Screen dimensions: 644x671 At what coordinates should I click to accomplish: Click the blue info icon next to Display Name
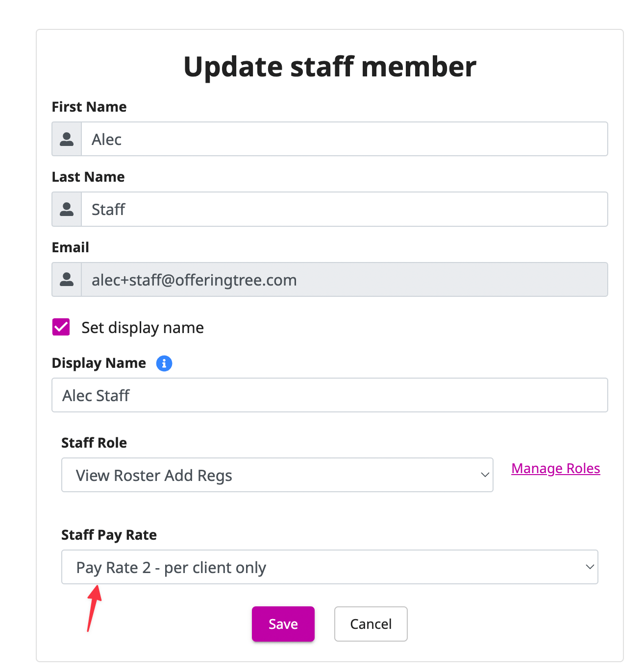(x=164, y=363)
